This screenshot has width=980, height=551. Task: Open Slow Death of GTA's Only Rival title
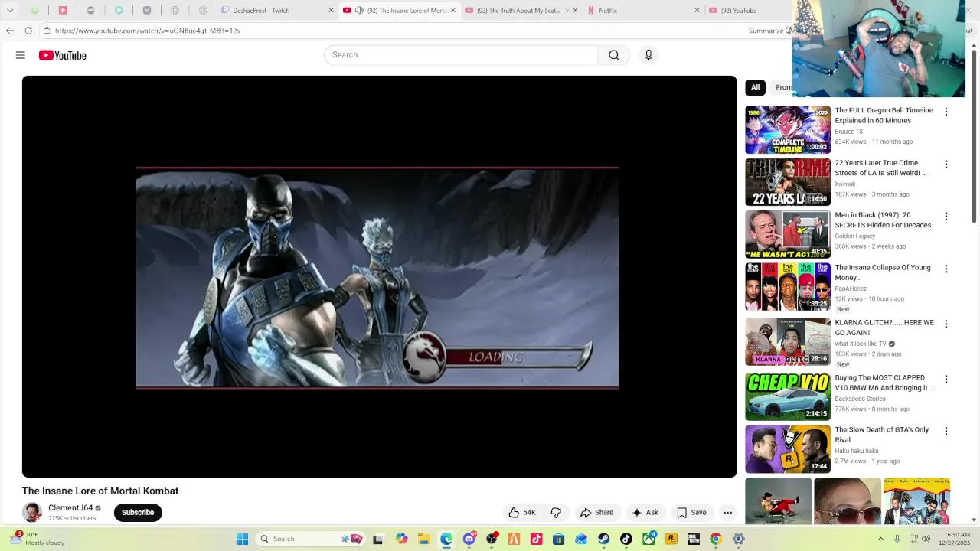tap(882, 435)
